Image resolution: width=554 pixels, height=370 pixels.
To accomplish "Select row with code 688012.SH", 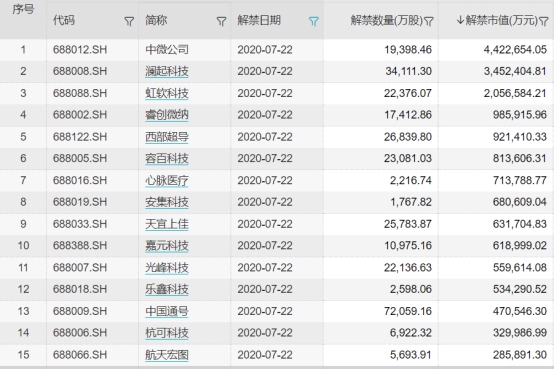I will click(x=277, y=49).
